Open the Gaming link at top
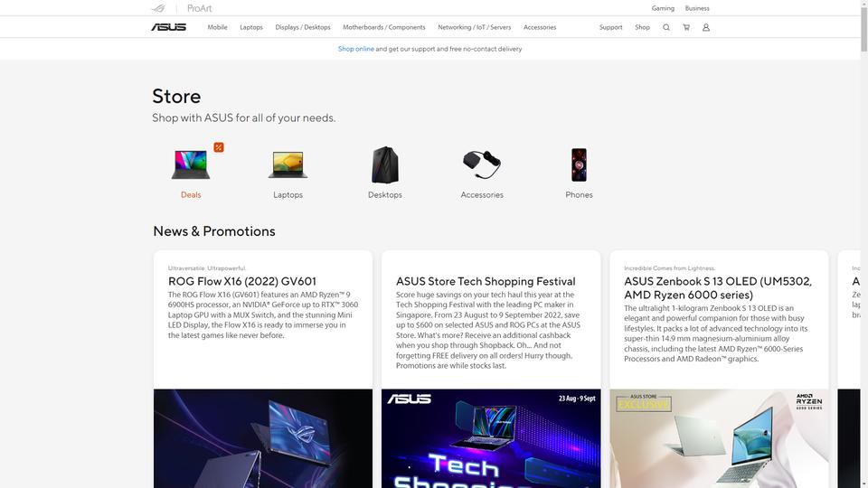The height and width of the screenshot is (488, 868). [663, 8]
